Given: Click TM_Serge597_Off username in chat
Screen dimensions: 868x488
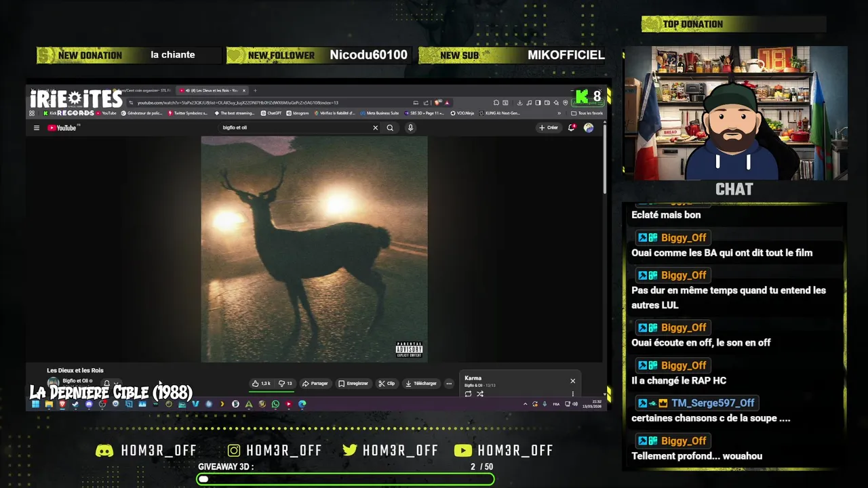Looking at the screenshot, I should (713, 403).
